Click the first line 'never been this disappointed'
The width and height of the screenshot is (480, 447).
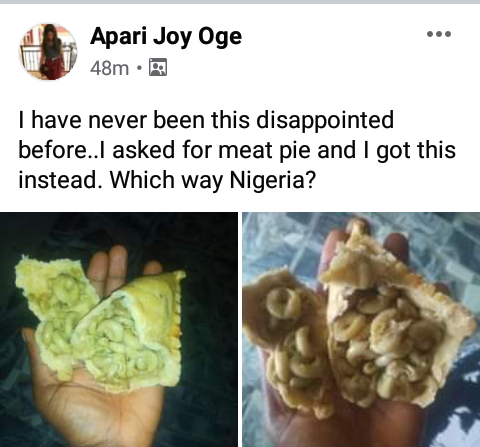(241, 120)
